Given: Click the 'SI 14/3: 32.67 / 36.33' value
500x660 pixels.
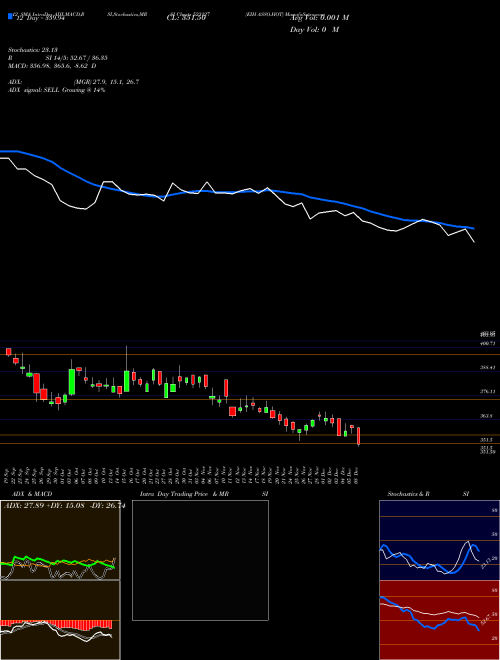Looking at the screenshot, I should pos(77,58).
